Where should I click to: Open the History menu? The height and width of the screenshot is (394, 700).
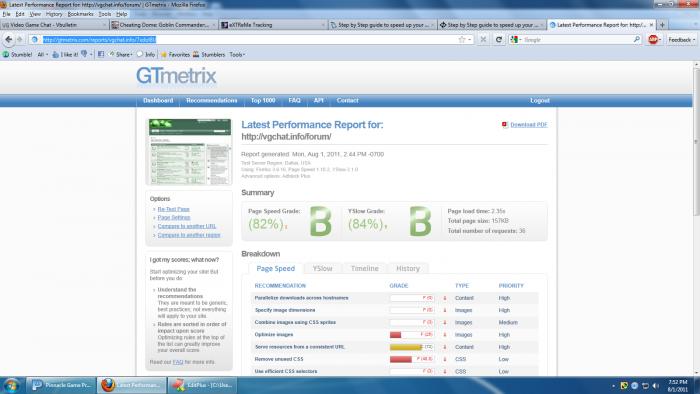pos(54,14)
